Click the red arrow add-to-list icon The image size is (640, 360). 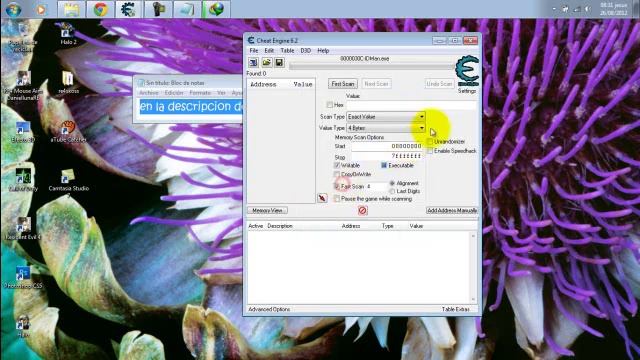(x=322, y=198)
